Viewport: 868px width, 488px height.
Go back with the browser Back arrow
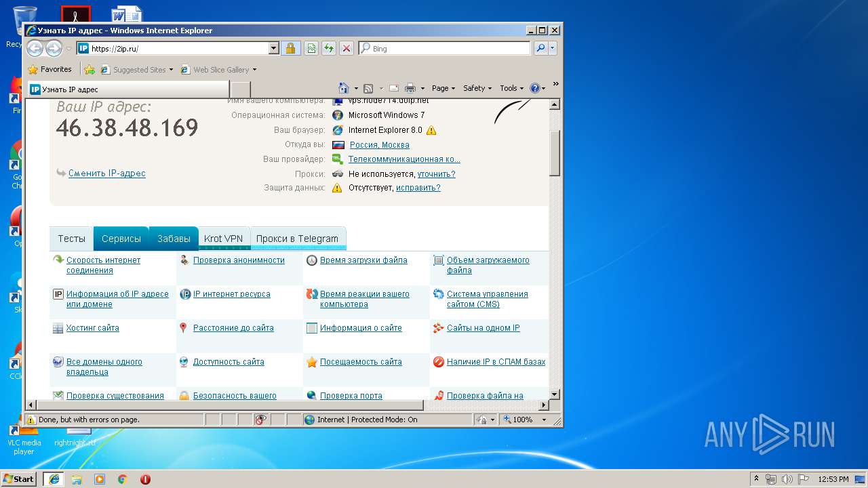point(35,48)
